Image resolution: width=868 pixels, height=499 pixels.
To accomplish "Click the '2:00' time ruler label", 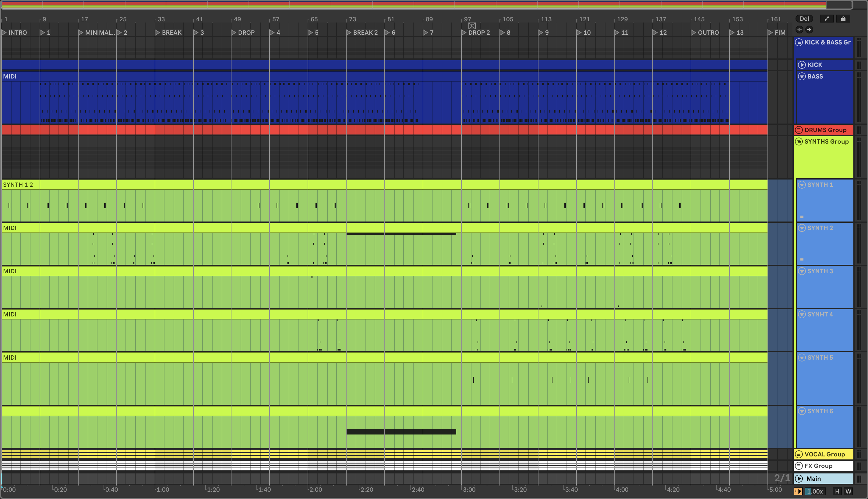I will tap(316, 489).
